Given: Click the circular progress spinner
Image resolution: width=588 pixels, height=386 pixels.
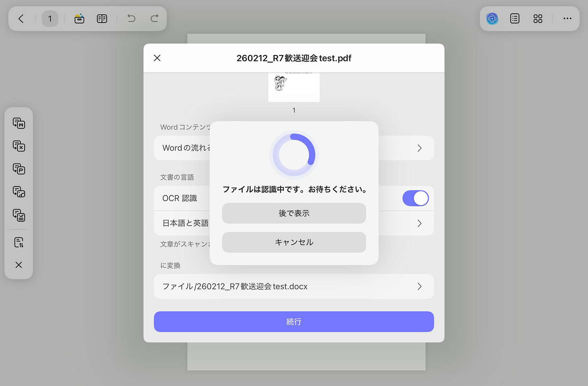Looking at the screenshot, I should pos(294,155).
